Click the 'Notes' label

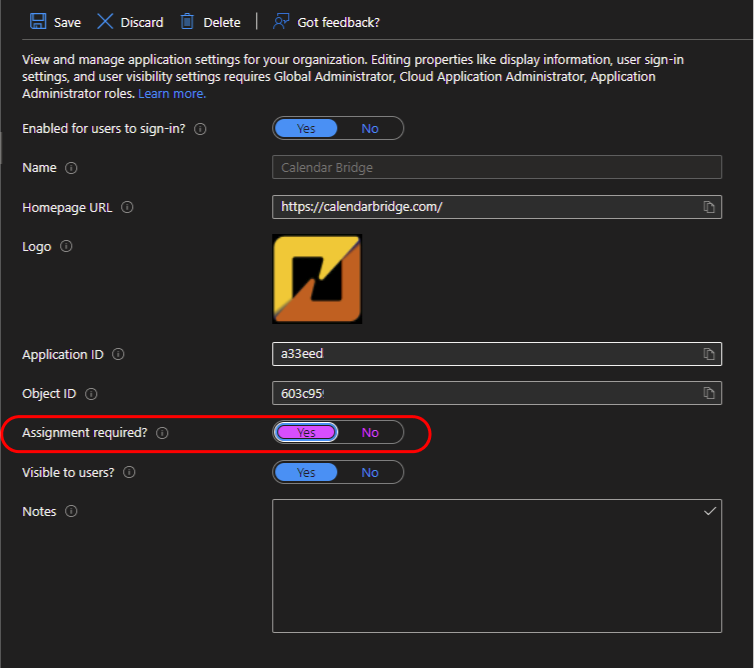[39, 511]
